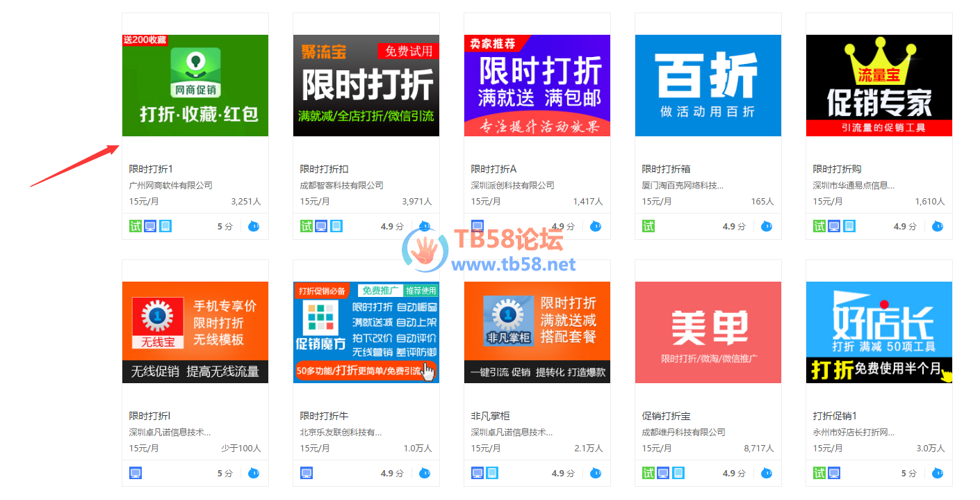Click the 165人 user count
The width and height of the screenshot is (980, 500).
pos(762,202)
